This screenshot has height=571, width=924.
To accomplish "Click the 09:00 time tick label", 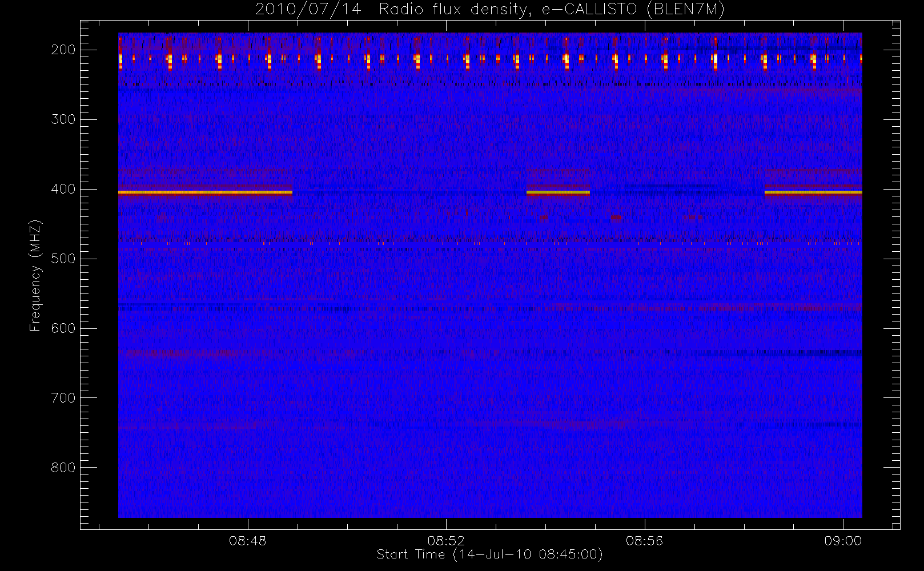I will tap(843, 541).
